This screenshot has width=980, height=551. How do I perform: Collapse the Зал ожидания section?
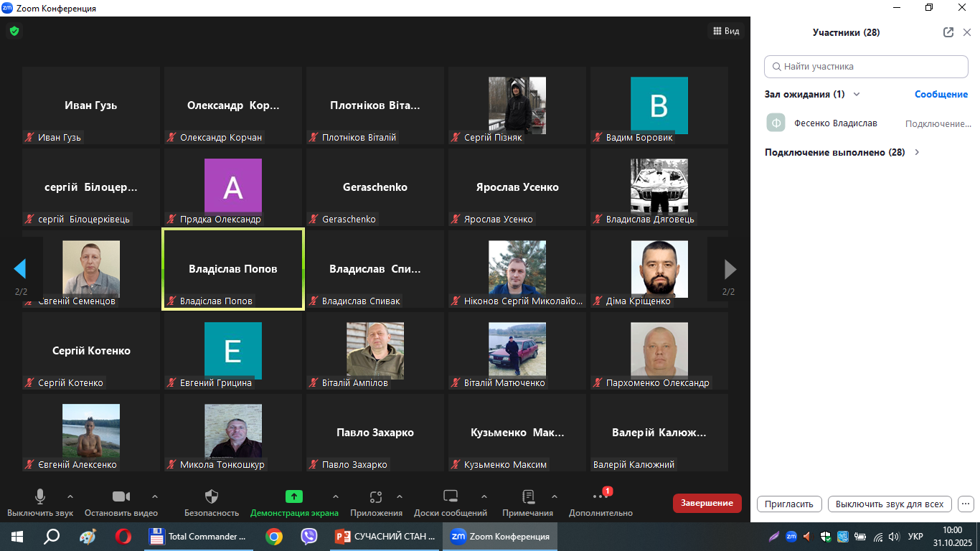[856, 94]
